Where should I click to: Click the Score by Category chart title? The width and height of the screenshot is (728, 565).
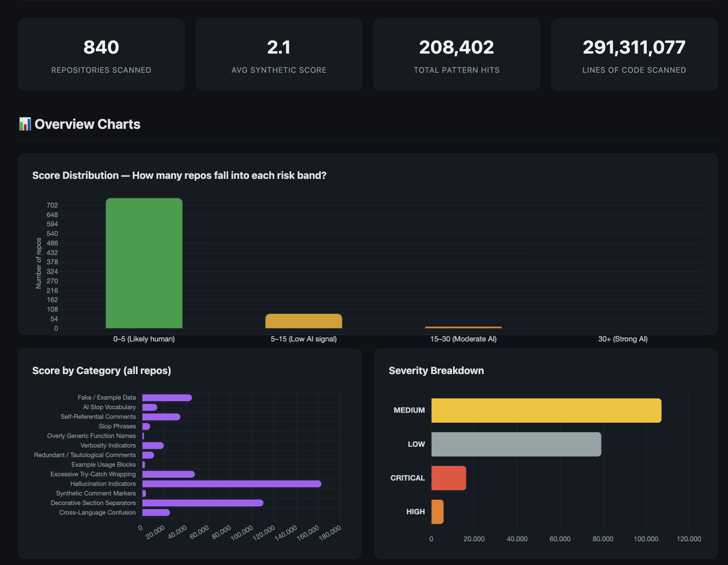click(x=101, y=371)
